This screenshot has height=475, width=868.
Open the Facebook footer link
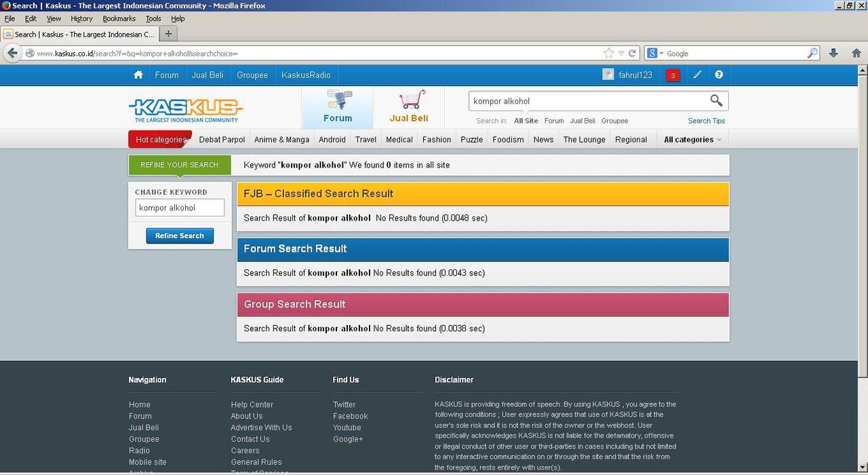point(351,416)
